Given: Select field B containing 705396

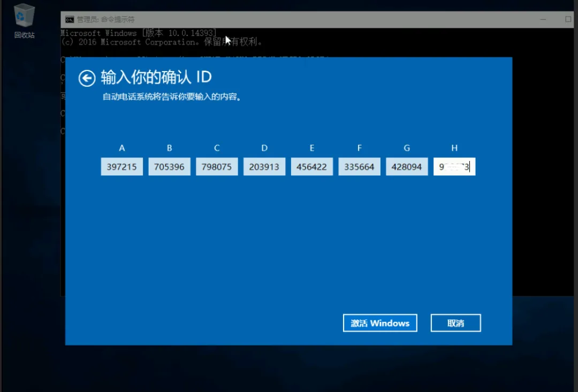Looking at the screenshot, I should tap(169, 167).
